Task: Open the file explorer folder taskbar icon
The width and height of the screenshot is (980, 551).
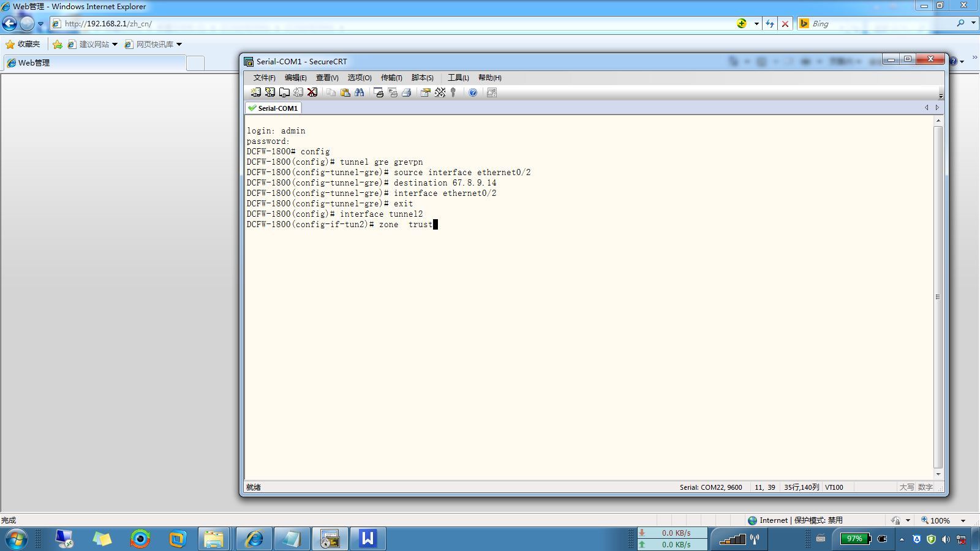Action: coord(214,539)
